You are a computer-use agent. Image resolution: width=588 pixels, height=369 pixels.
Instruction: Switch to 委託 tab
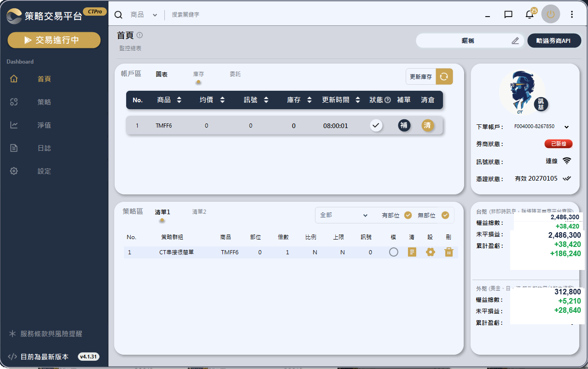(235, 74)
